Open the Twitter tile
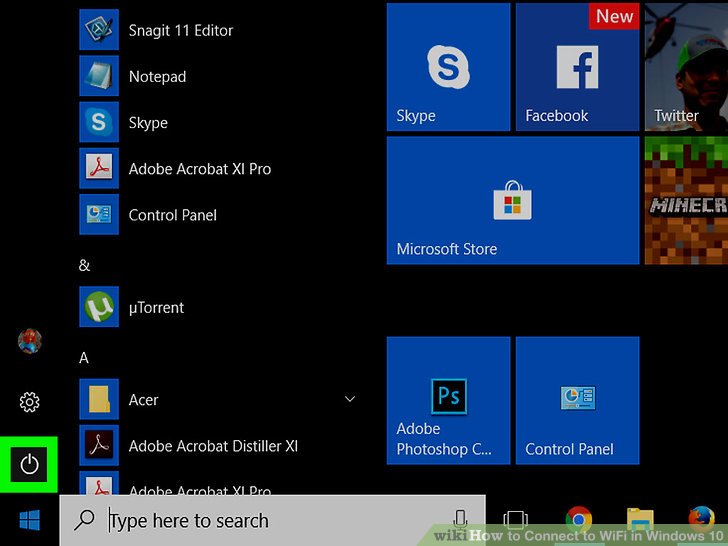Image resolution: width=728 pixels, height=546 pixels. tap(686, 67)
